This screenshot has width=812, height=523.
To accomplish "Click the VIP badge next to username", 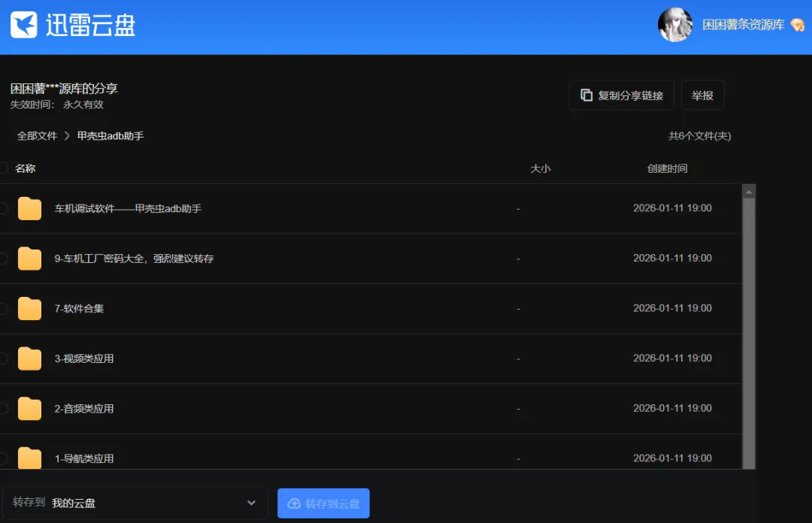I will click(798, 25).
